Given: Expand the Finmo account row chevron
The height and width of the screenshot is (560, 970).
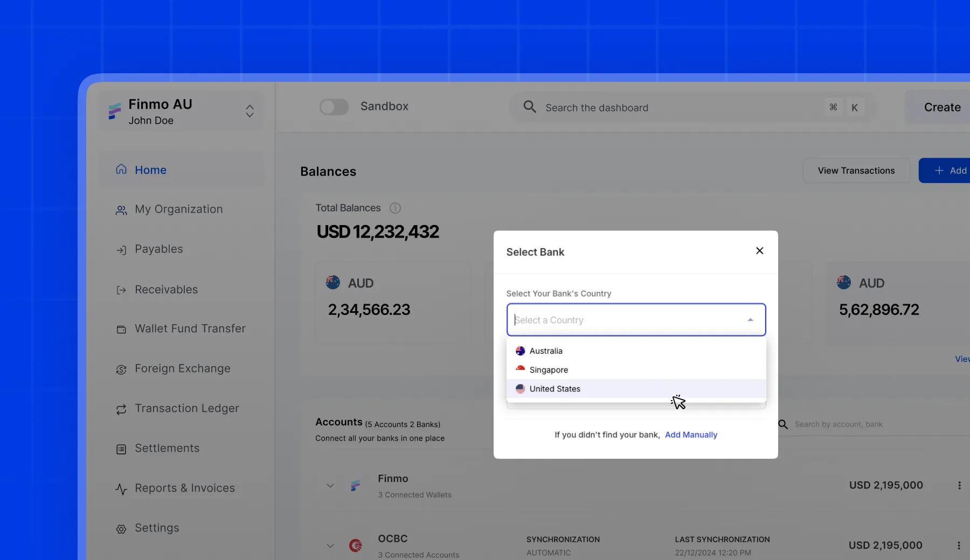Looking at the screenshot, I should click(x=330, y=486).
